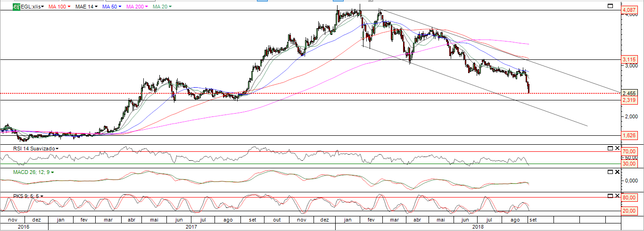
Task: Close the RSI 14 Suavizado panel
Action: [x=617, y=148]
